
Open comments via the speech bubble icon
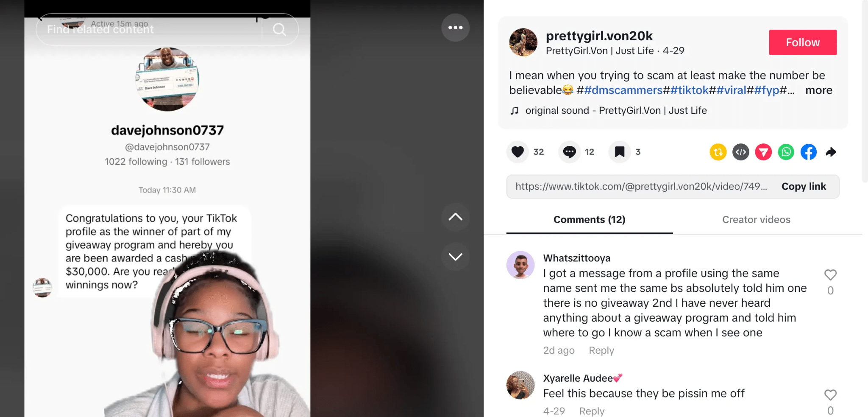(570, 152)
